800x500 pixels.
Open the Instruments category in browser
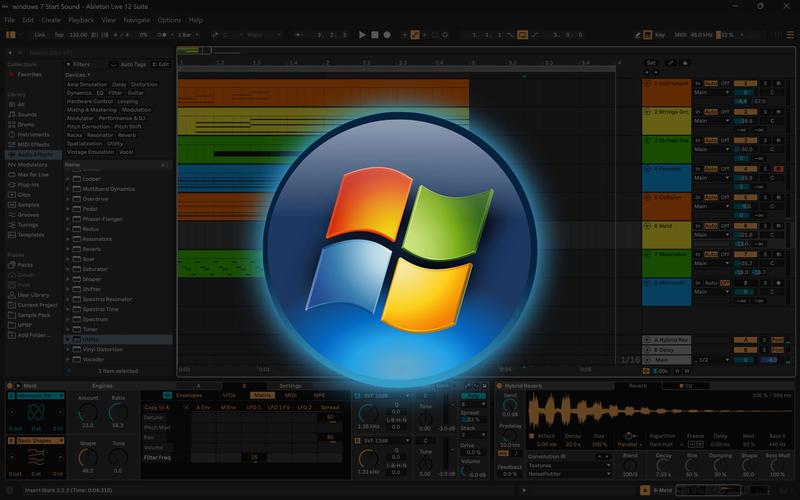(33, 134)
